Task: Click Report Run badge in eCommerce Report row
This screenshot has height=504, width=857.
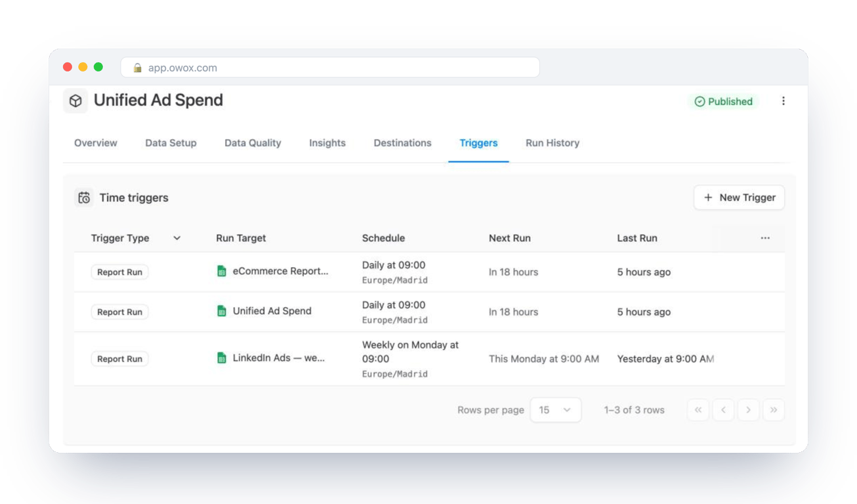Action: [119, 272]
